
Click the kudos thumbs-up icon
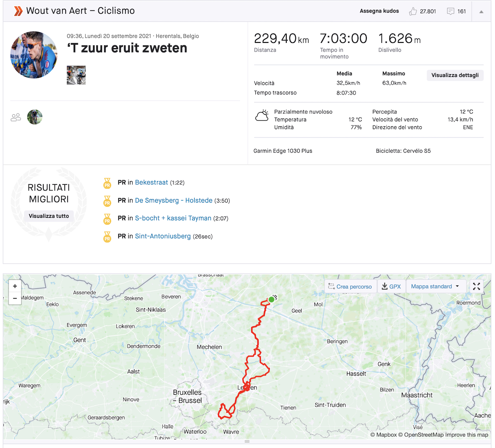413,12
